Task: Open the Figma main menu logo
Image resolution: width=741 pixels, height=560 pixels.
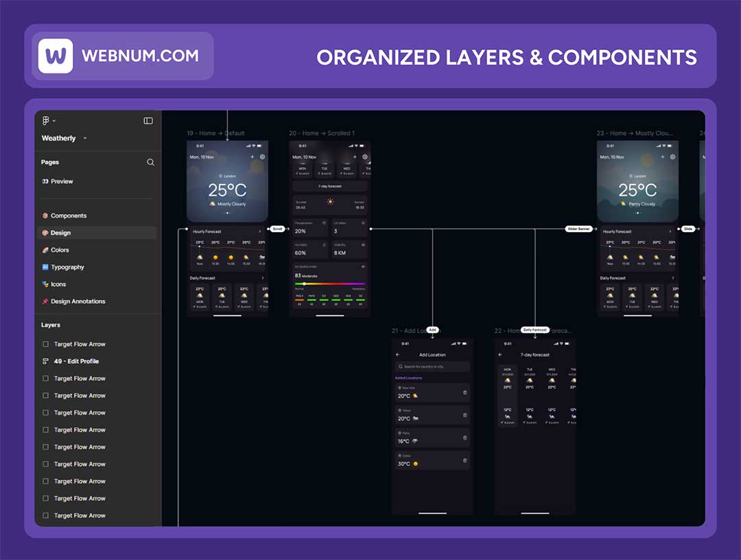Action: (46, 121)
